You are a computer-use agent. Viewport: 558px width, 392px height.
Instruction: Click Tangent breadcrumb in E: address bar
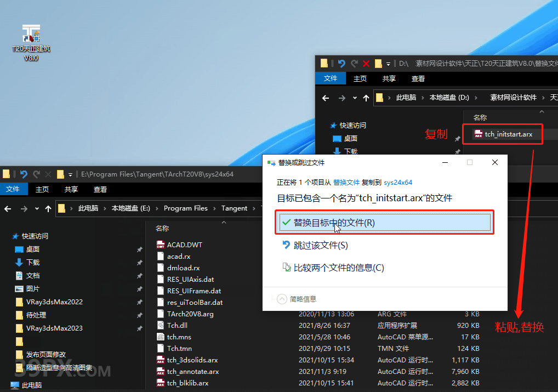234,208
